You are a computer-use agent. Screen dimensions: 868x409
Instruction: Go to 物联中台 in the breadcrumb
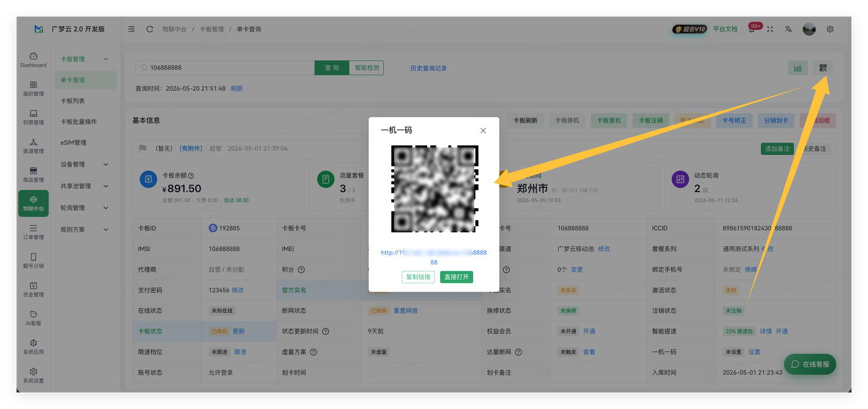pos(174,29)
